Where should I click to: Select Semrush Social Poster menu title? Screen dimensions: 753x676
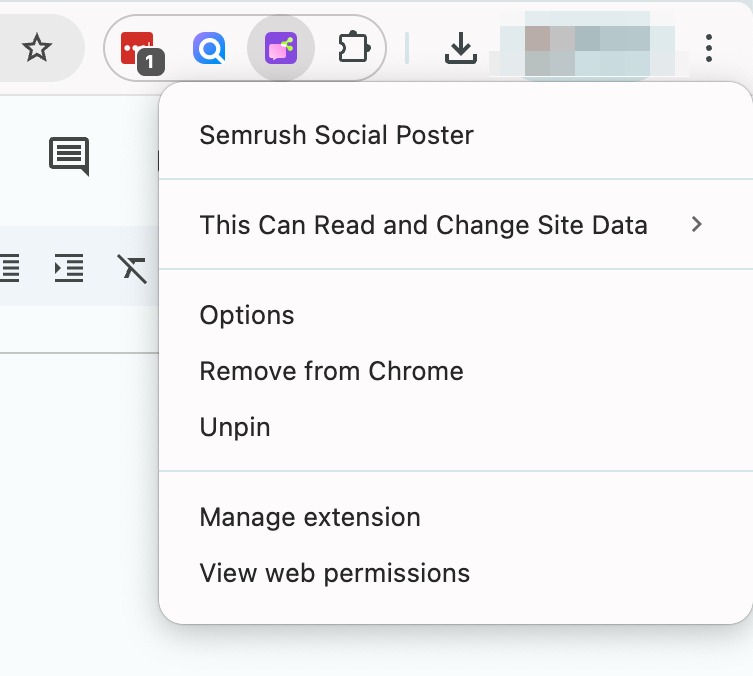coord(336,135)
